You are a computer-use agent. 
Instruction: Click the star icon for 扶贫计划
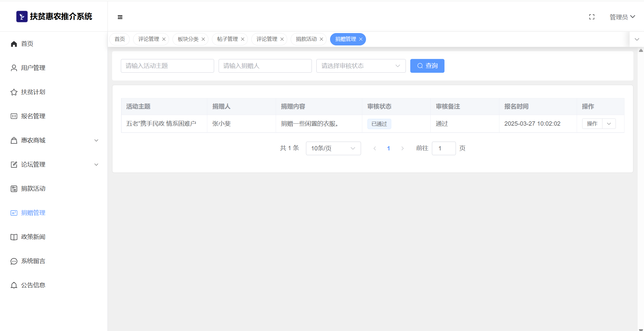click(x=14, y=92)
